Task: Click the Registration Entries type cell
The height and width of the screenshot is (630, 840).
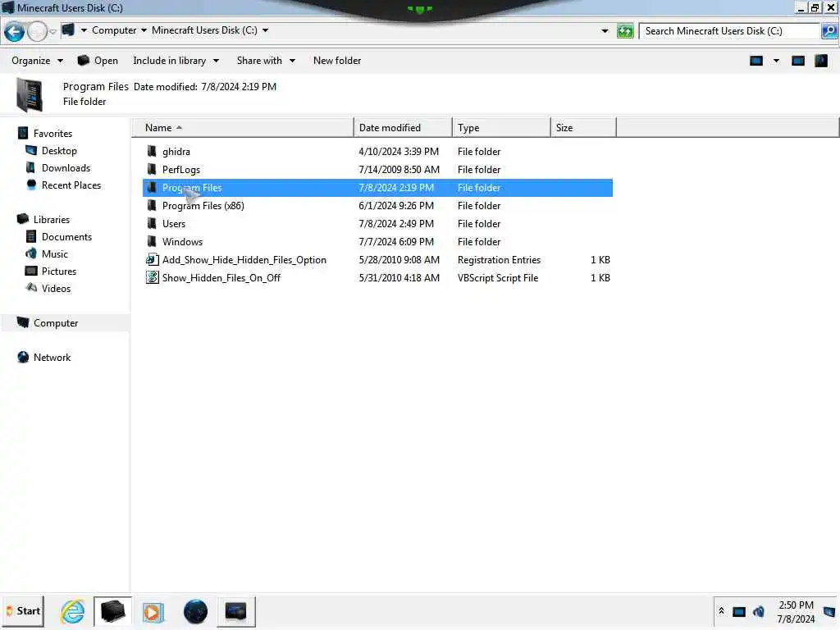Action: tap(499, 260)
